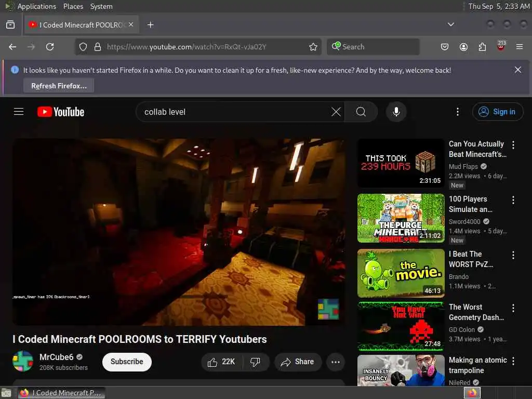
Task: Expand the list all tabs chevron
Action: (x=450, y=24)
